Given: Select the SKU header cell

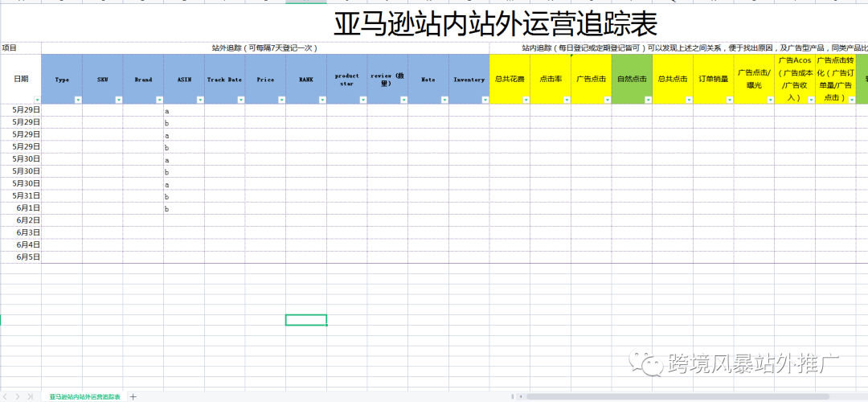Looking at the screenshot, I should (102, 79).
